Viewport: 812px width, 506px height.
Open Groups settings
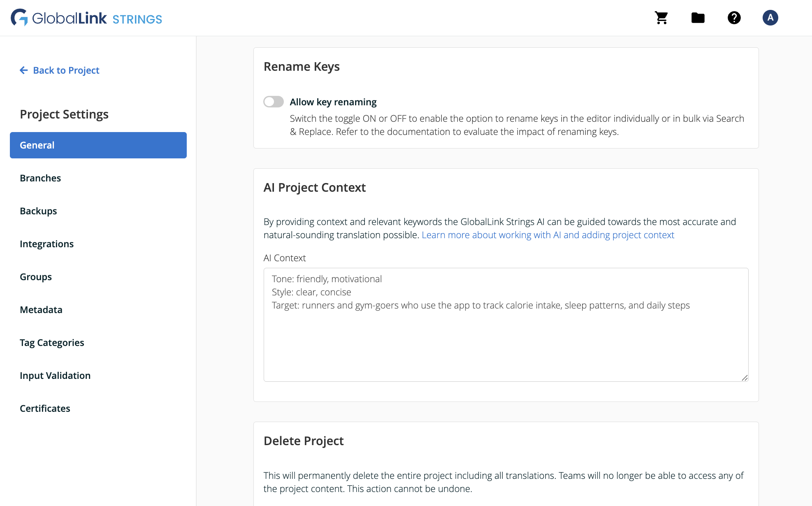click(x=35, y=276)
